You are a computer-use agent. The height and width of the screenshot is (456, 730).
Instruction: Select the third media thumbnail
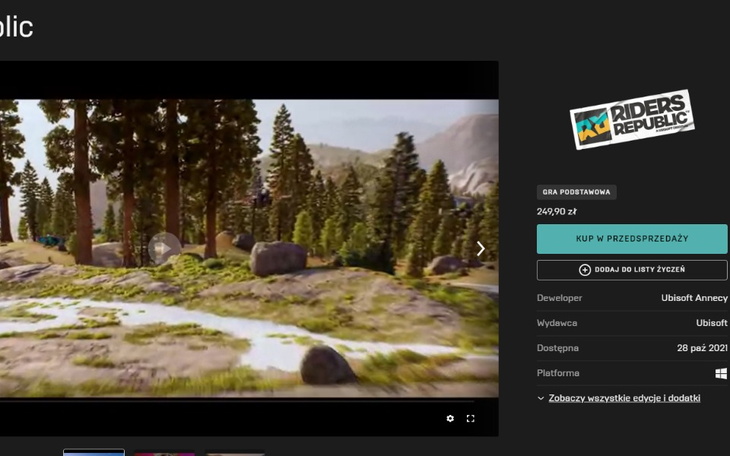click(x=235, y=453)
